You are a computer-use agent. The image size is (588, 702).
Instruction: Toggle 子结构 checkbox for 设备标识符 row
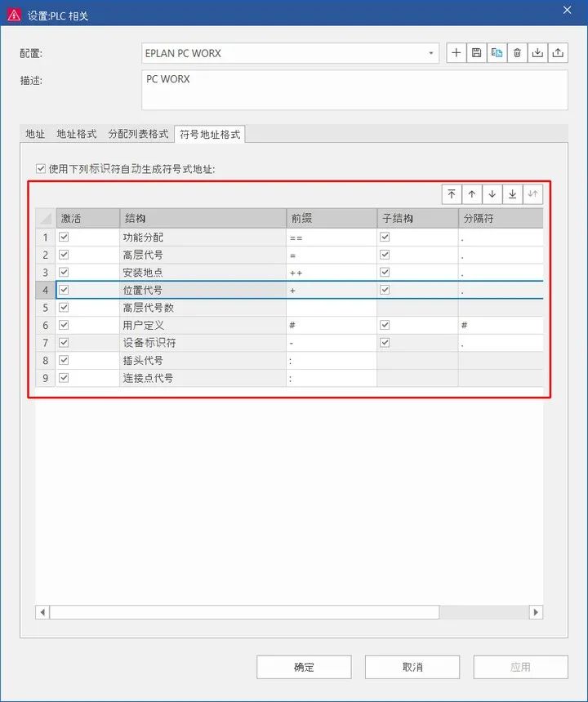[x=385, y=343]
